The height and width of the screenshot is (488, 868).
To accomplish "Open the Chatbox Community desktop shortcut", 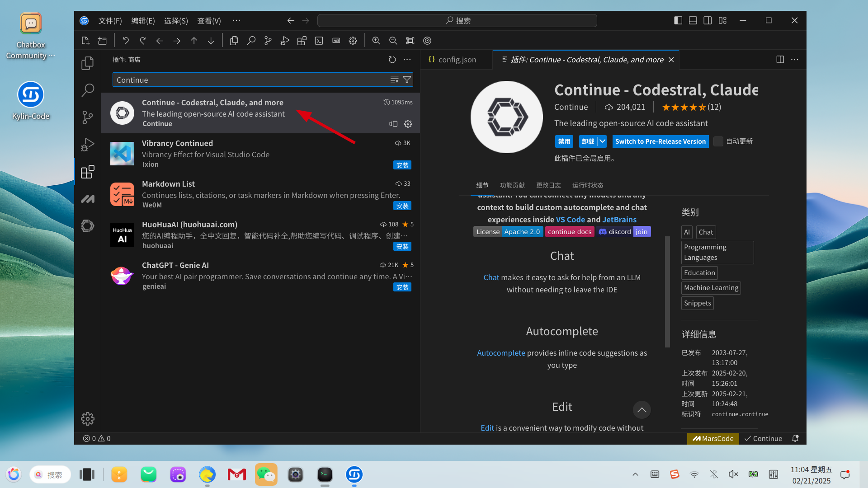I will coord(31,36).
